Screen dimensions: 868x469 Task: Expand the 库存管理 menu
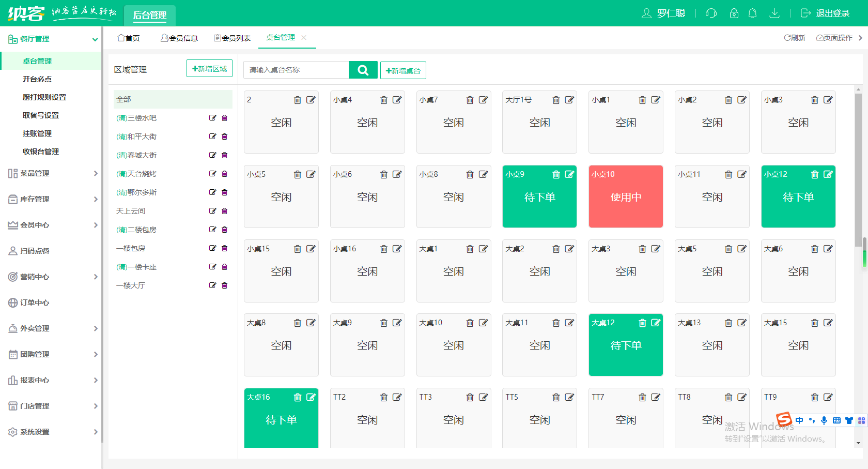tap(52, 200)
